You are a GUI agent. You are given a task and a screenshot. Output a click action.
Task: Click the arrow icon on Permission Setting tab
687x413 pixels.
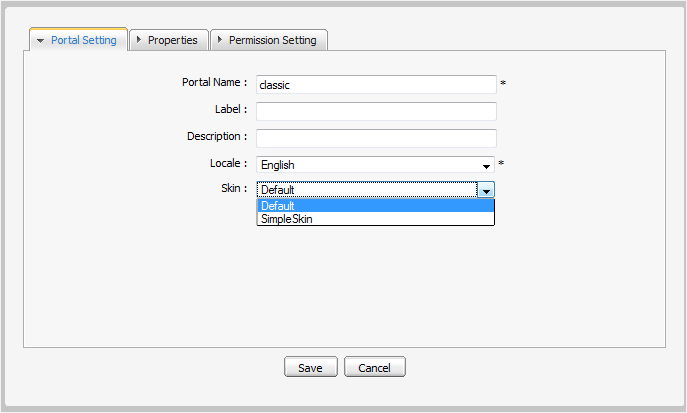pyautogui.click(x=220, y=40)
